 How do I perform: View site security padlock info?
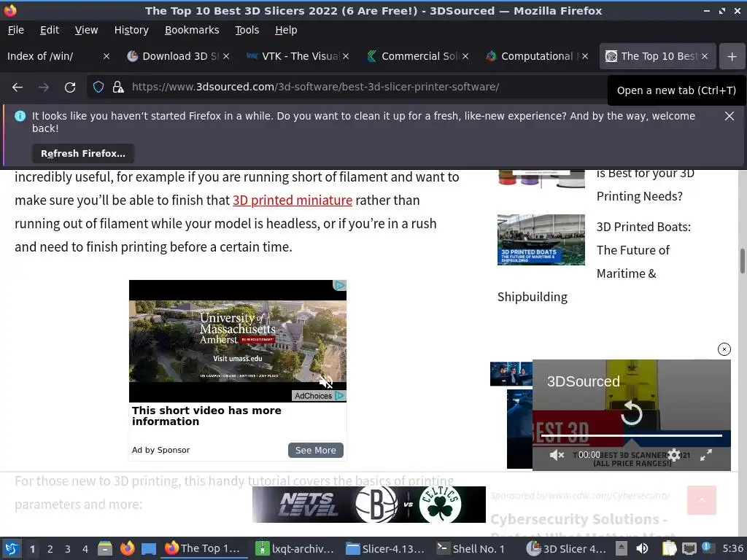pyautogui.click(x=118, y=87)
